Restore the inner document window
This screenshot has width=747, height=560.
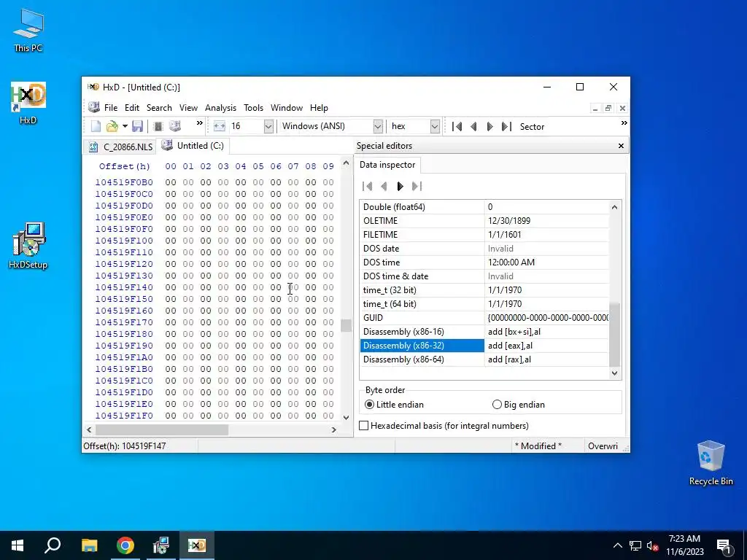(608, 108)
